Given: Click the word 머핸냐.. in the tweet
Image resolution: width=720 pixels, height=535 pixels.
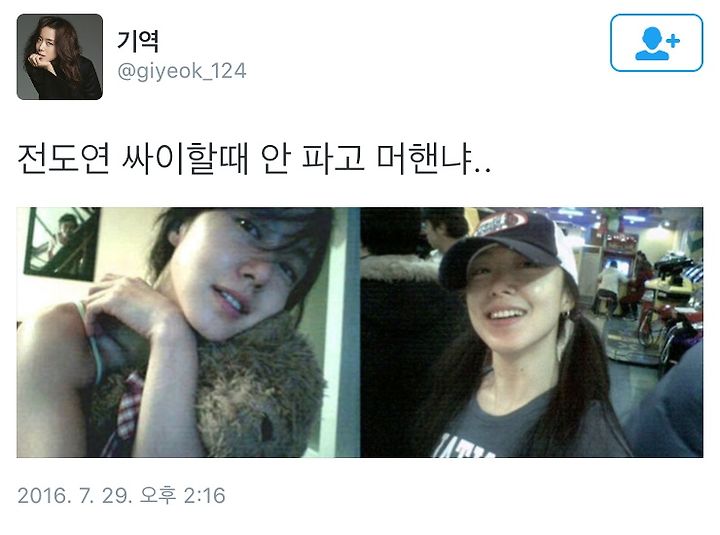Looking at the screenshot, I should point(434,158).
